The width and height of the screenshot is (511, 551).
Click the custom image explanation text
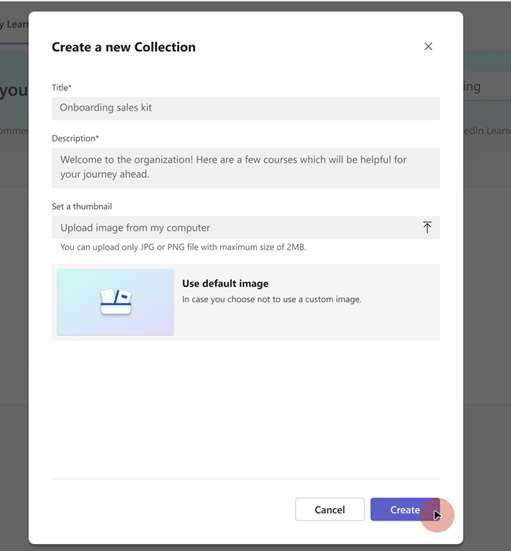coord(272,299)
